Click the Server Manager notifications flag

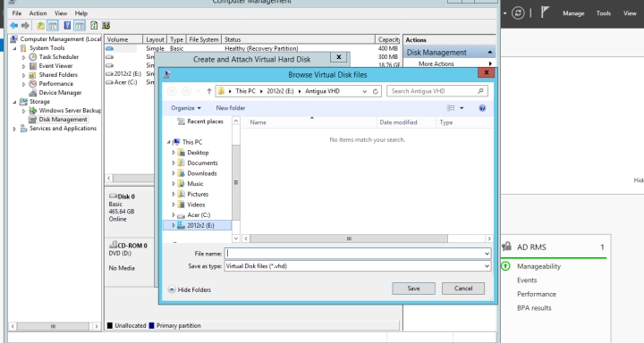[x=545, y=13]
